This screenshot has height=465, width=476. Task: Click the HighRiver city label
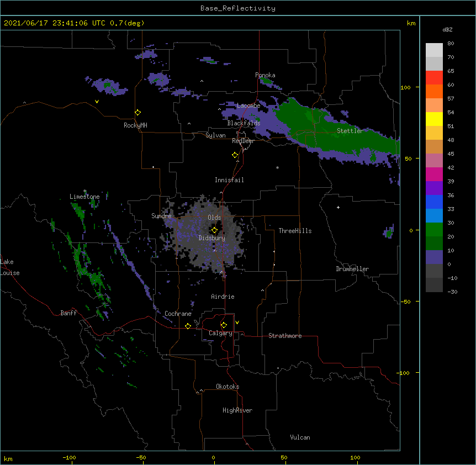237,410
